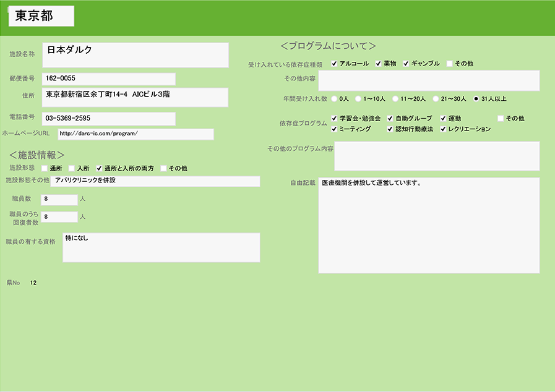
Task: Select the 0人 radio button
Action: pyautogui.click(x=335, y=98)
